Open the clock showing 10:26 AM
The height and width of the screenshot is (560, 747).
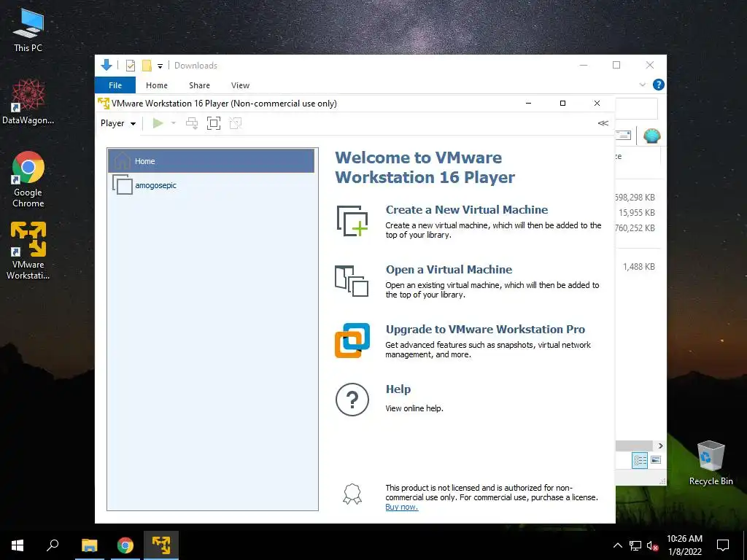tap(684, 545)
